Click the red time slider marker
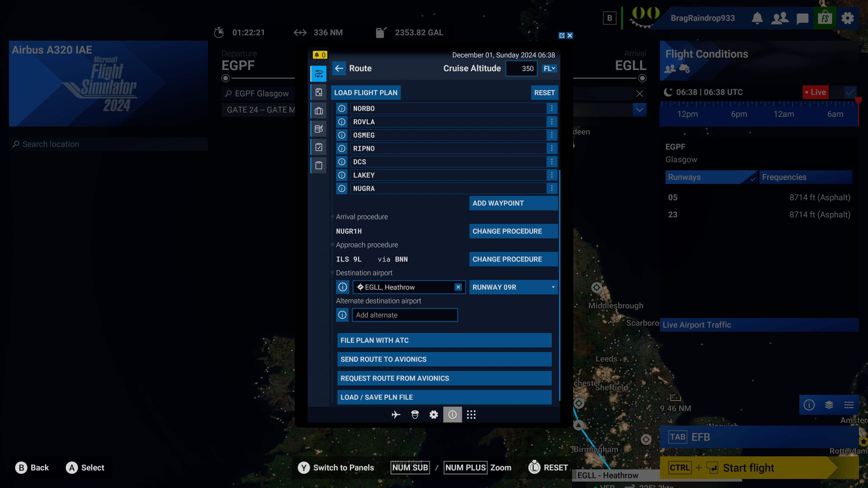This screenshot has height=488, width=868. pos(858,101)
